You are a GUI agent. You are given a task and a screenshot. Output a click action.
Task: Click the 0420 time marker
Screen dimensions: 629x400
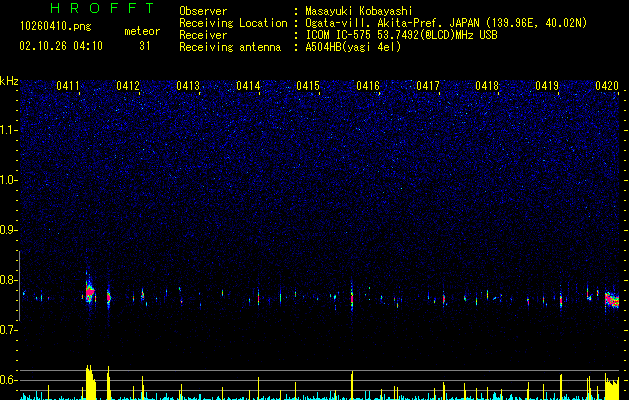(x=607, y=86)
